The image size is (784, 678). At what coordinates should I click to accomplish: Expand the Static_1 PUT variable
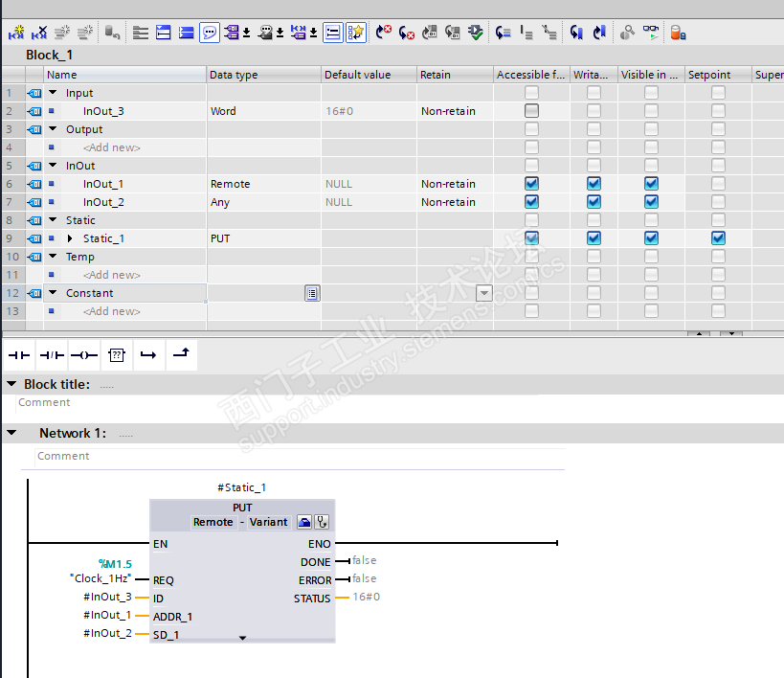[x=70, y=238]
